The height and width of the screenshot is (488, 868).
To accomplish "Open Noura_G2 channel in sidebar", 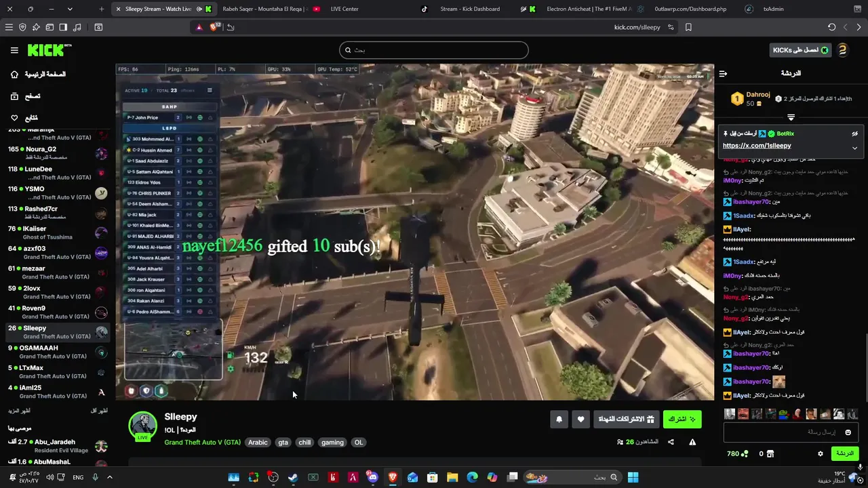I will click(x=58, y=153).
